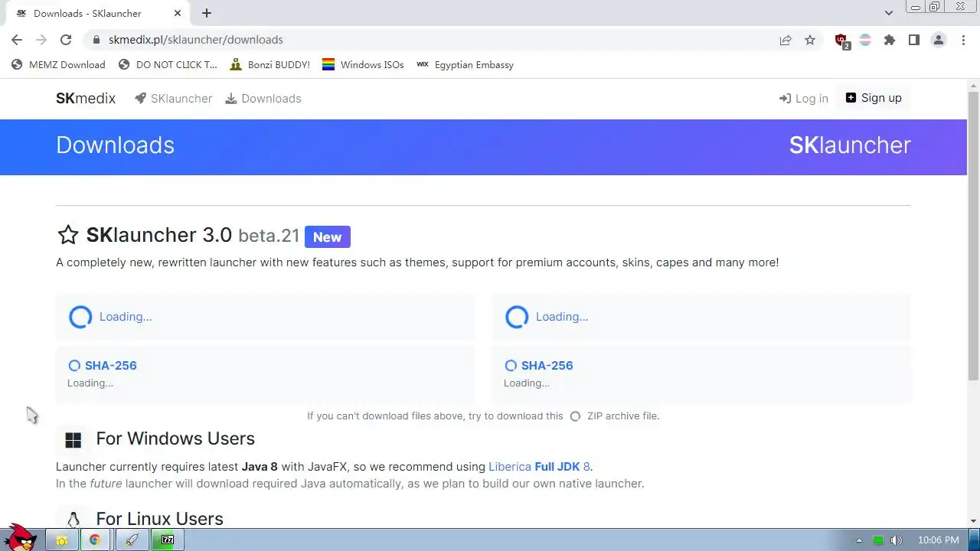Image resolution: width=980 pixels, height=551 pixels.
Task: Open the Windows ISOs bookmark
Action: (363, 65)
